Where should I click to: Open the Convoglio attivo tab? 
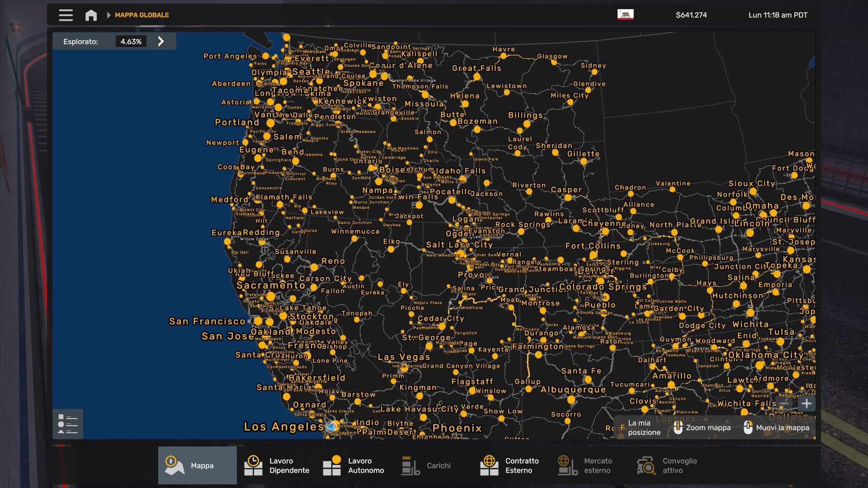670,465
